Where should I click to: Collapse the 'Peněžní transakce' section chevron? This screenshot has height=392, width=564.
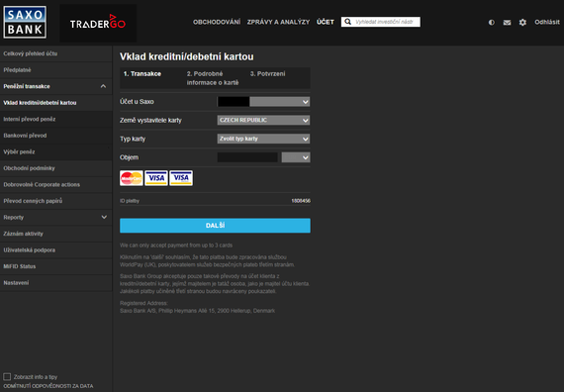[103, 86]
